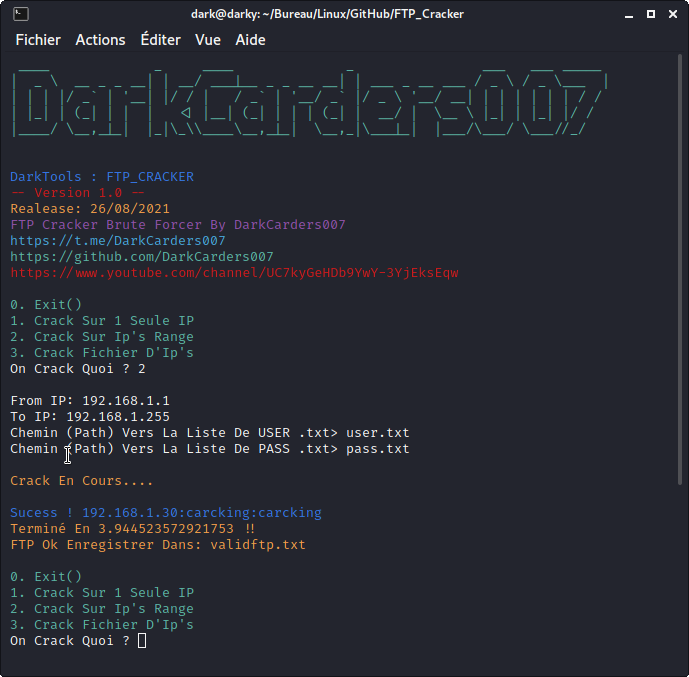Click the '-- Version 1.0 --' line
The image size is (689, 677).
(x=77, y=193)
